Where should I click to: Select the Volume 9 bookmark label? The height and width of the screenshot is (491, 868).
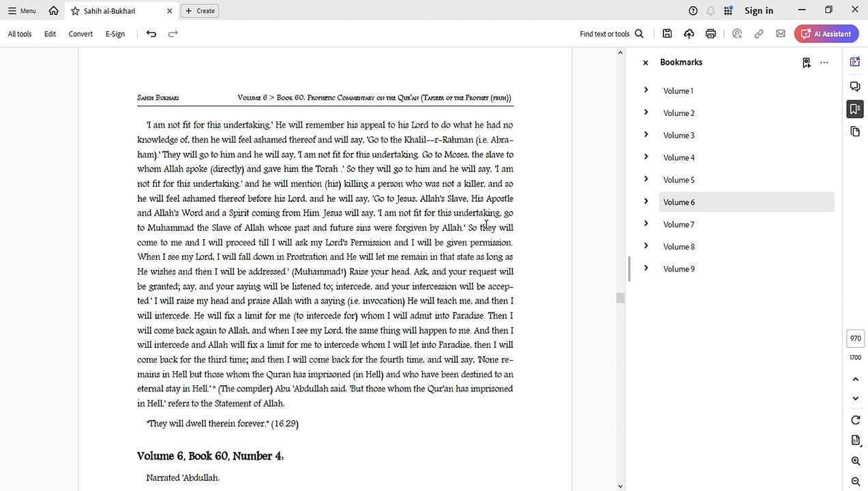[x=679, y=269]
